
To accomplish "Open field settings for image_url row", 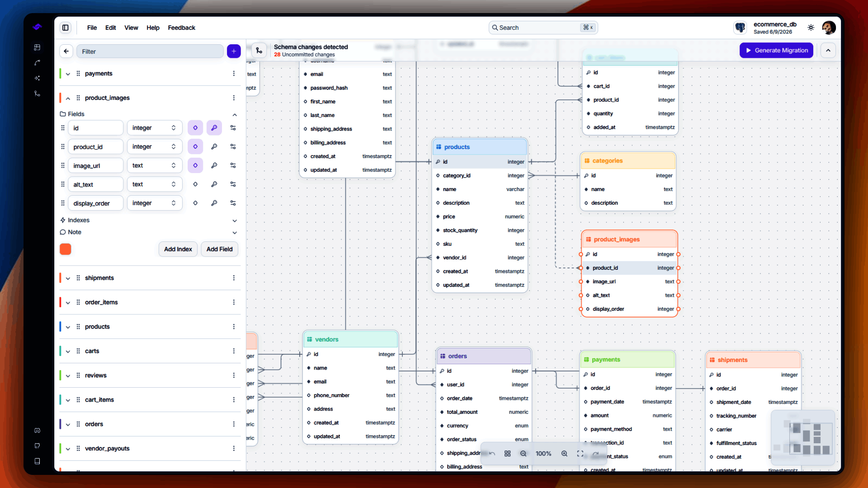I will (233, 165).
